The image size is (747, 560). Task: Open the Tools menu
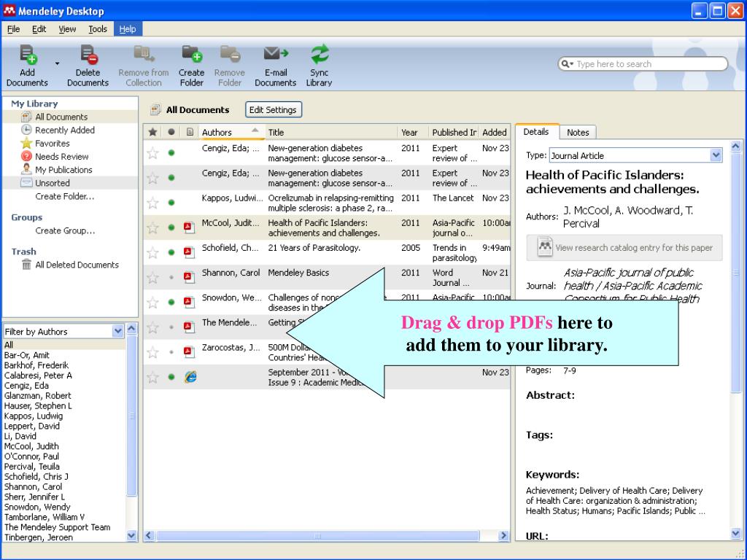[98, 29]
